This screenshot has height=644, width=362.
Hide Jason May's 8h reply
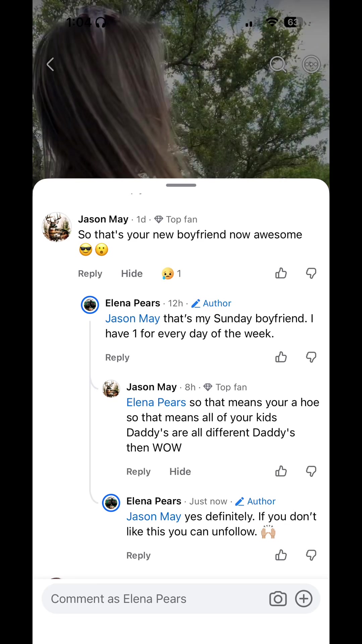(x=180, y=472)
